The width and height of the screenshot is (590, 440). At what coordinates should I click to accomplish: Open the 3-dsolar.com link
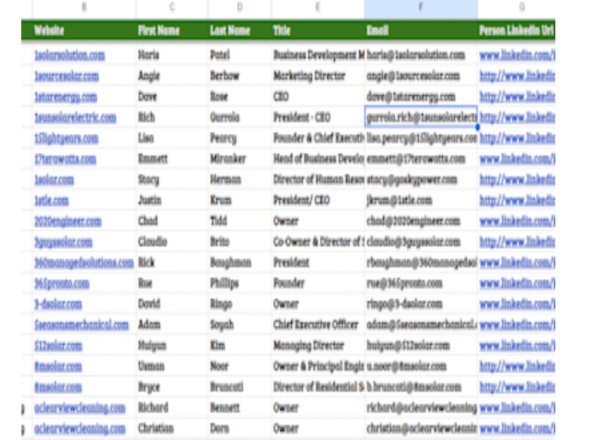click(58, 304)
